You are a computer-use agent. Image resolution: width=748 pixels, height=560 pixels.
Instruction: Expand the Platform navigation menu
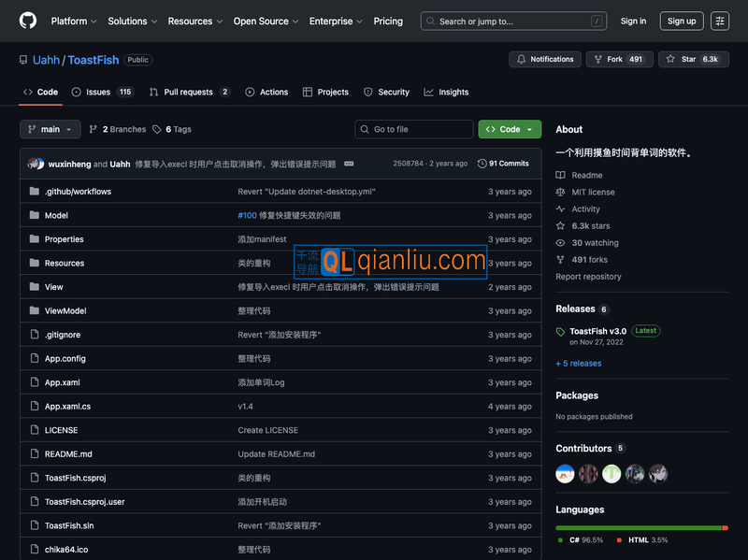74,21
